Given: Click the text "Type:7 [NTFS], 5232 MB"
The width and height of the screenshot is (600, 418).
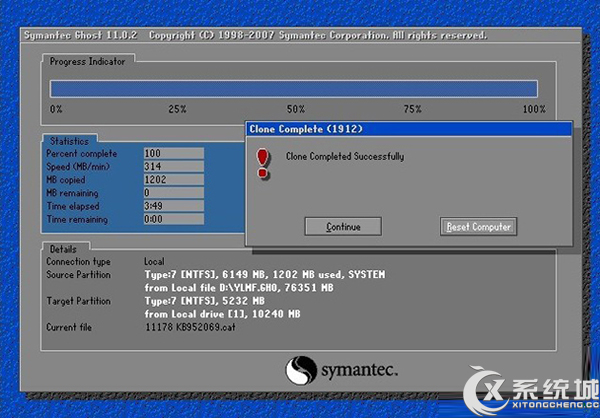Looking at the screenshot, I should pyautogui.click(x=205, y=301).
